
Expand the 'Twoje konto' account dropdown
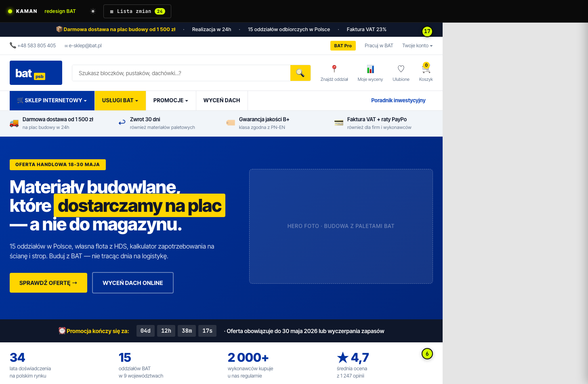tap(417, 46)
